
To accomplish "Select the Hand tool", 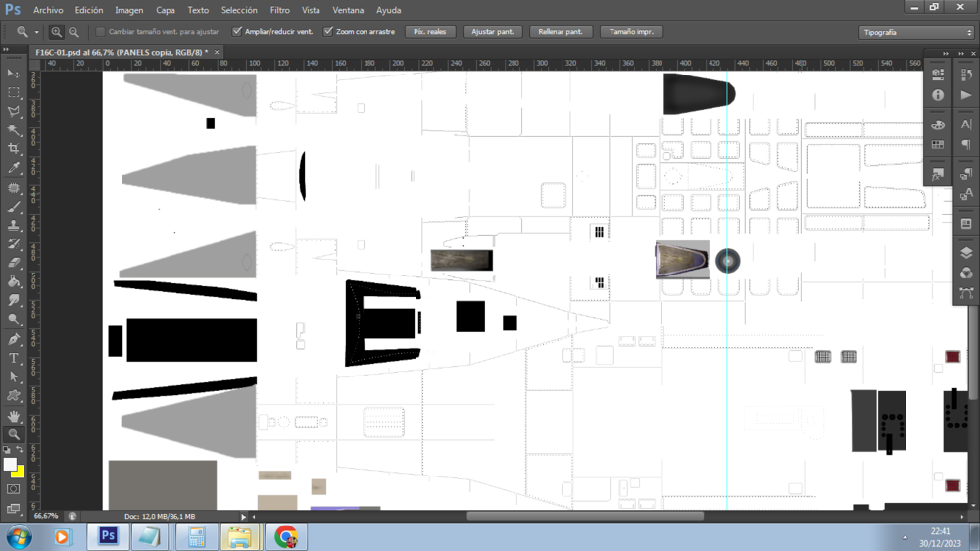I will [14, 416].
